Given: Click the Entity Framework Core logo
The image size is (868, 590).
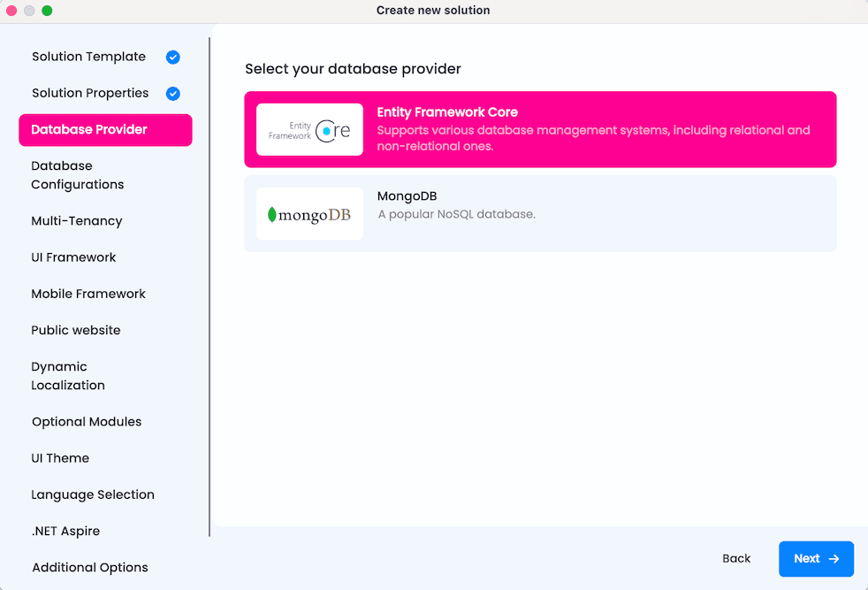Looking at the screenshot, I should 309,130.
